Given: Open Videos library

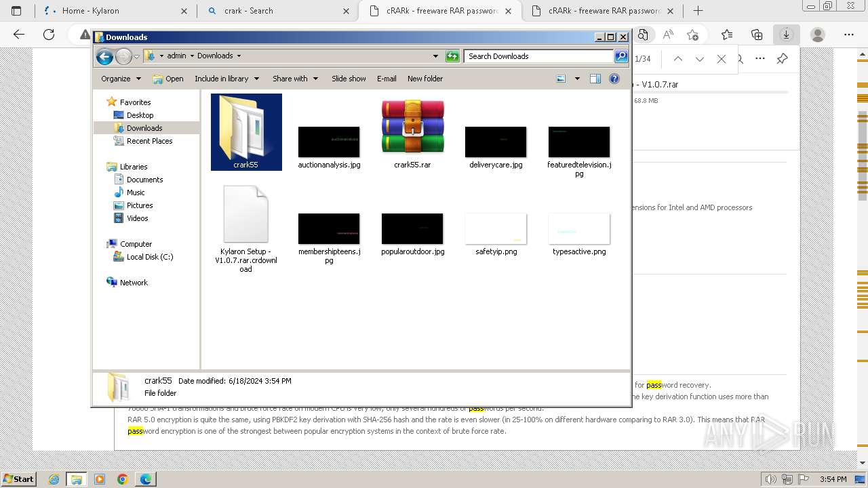Looking at the screenshot, I should pyautogui.click(x=137, y=218).
